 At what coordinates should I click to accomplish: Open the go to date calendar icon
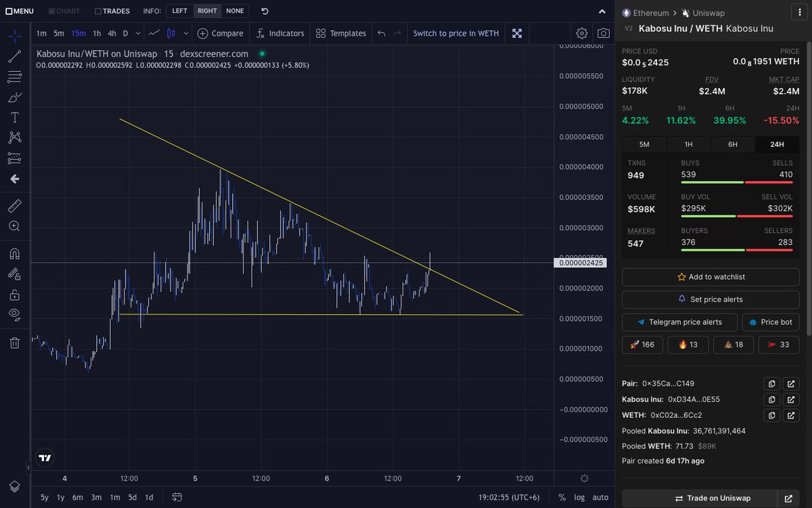click(x=177, y=497)
